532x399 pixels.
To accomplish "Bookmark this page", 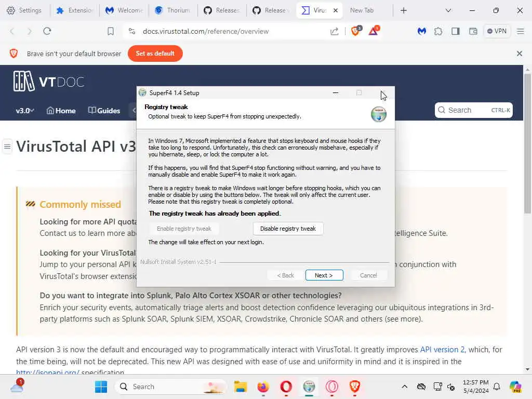I will click(x=111, y=31).
